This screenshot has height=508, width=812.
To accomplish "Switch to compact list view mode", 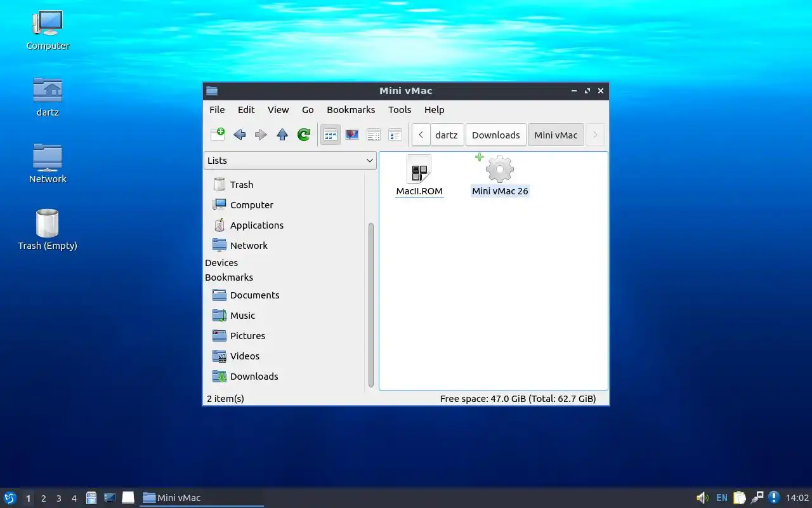I will (374, 135).
